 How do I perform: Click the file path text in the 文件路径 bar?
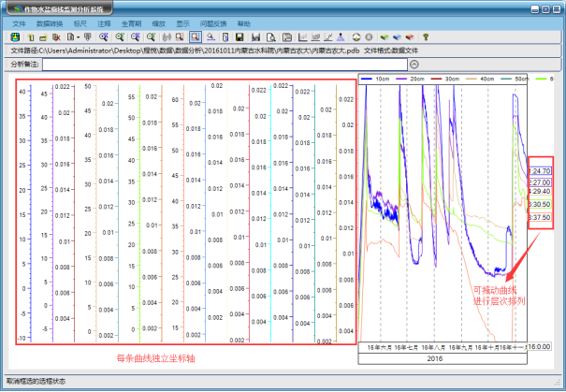pos(185,51)
